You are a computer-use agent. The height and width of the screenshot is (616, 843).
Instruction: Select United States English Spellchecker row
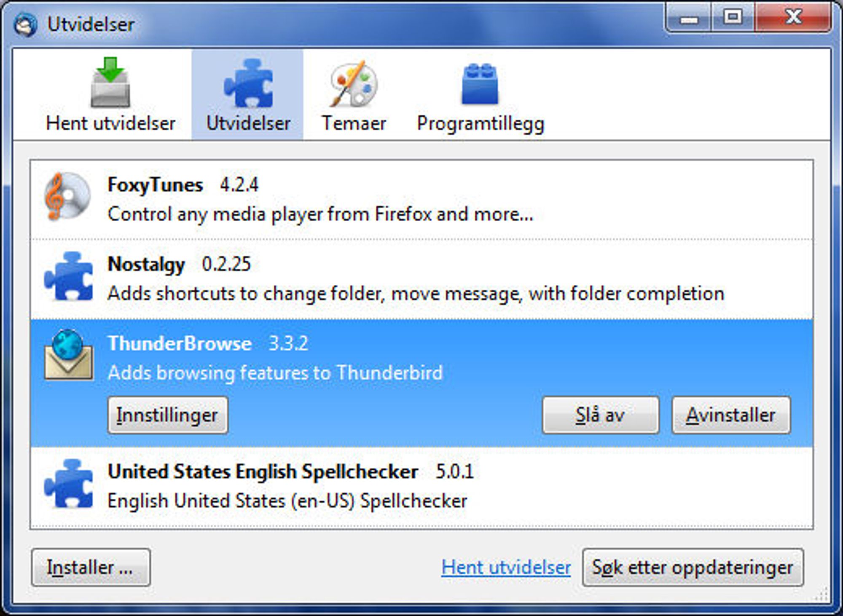click(421, 487)
